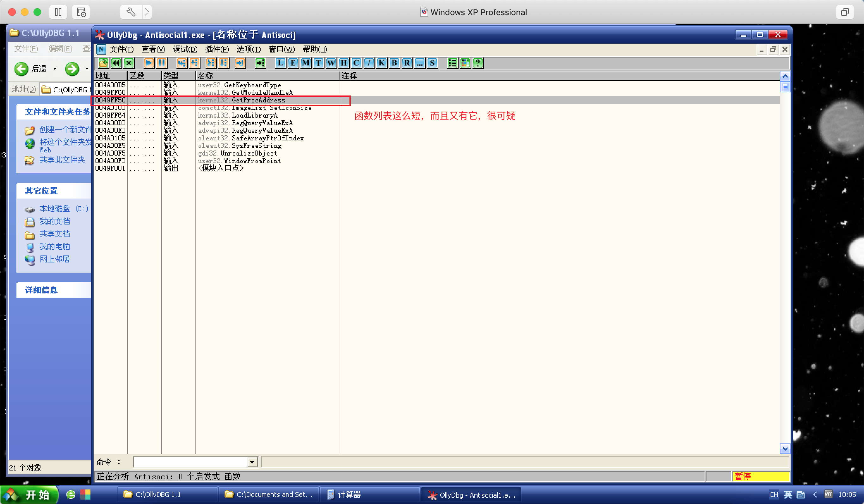Screen dimensions: 864x504
Task: Open the Back button history dropdown
Action: coord(54,69)
